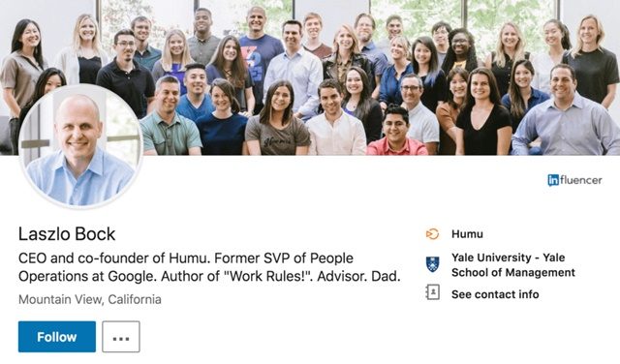The height and width of the screenshot is (364, 620).
Task: Open the team group cover photo
Action: tap(310, 77)
